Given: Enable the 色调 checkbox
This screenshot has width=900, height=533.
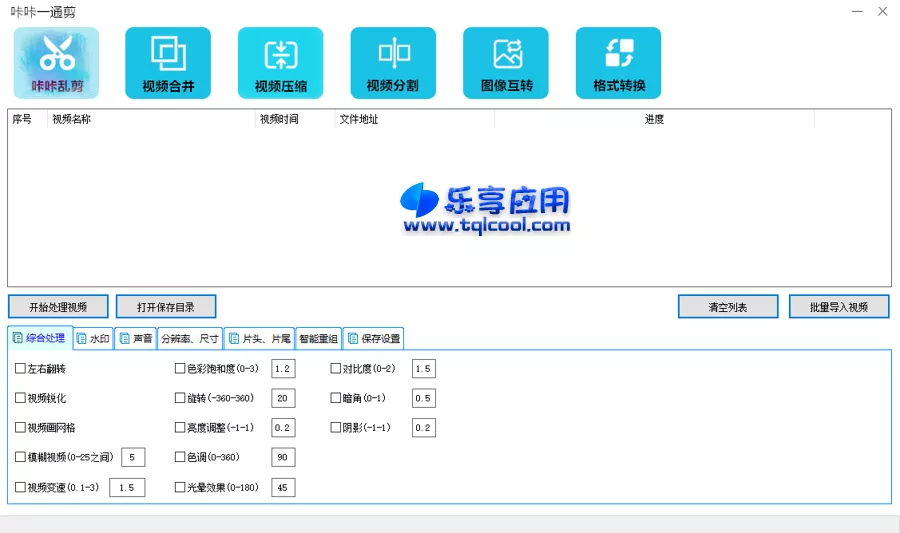Looking at the screenshot, I should tap(180, 457).
